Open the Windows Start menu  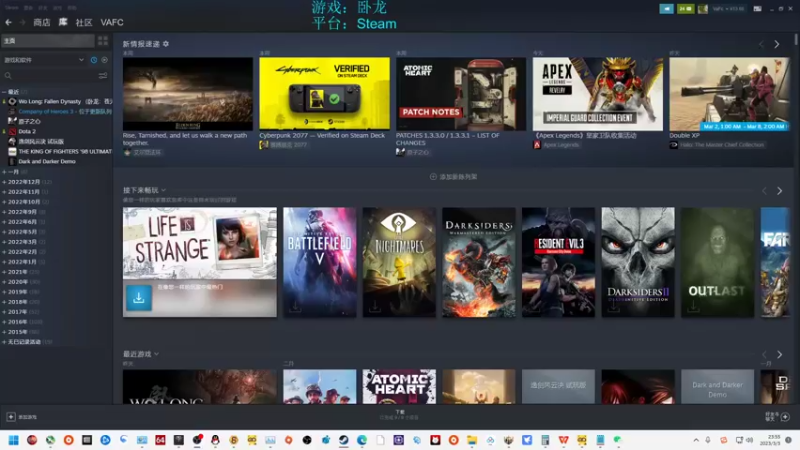click(14, 440)
